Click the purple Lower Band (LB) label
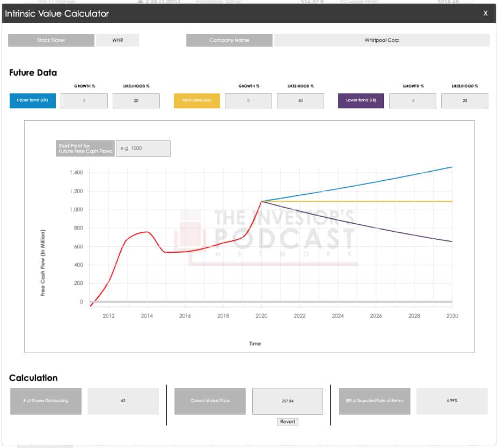 pyautogui.click(x=361, y=101)
